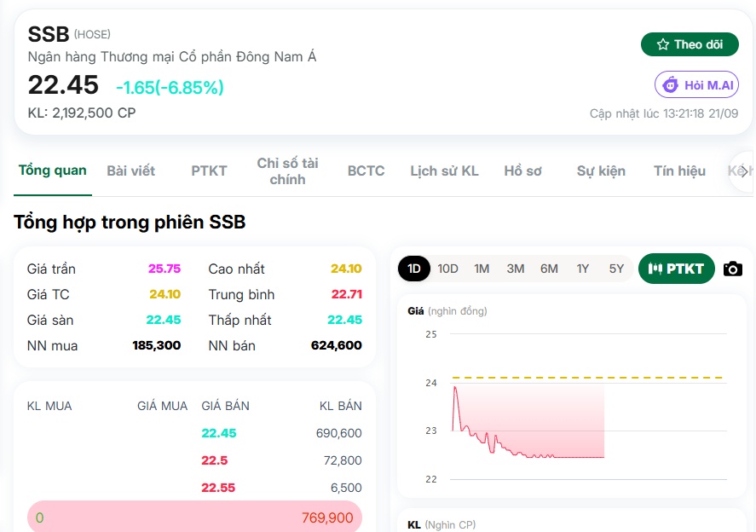Open the Chỉ số tài chính tab

tap(287, 171)
